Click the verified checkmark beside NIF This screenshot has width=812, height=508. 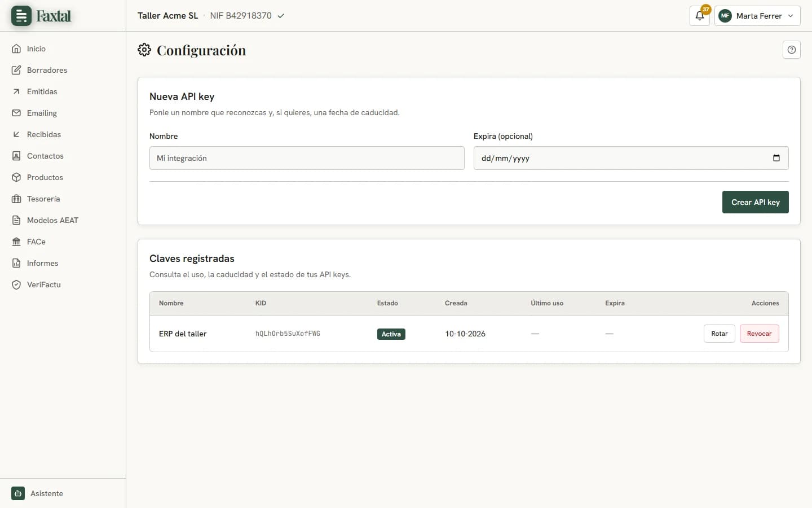pos(281,16)
